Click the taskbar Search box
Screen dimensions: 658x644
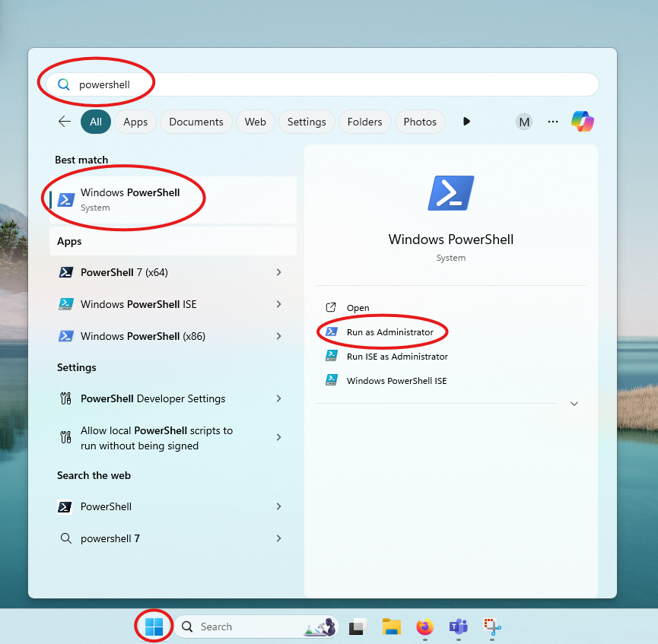point(256,627)
